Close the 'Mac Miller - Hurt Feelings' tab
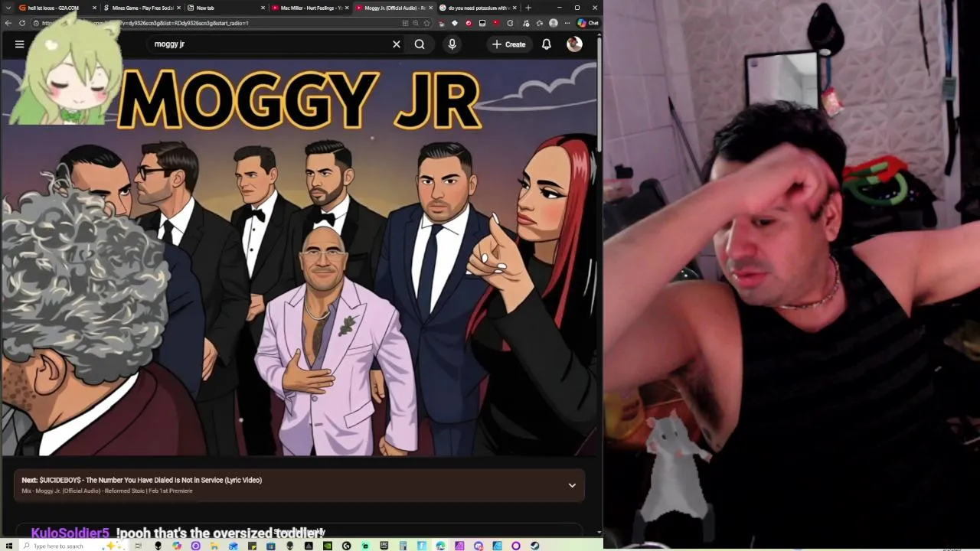 [x=347, y=8]
